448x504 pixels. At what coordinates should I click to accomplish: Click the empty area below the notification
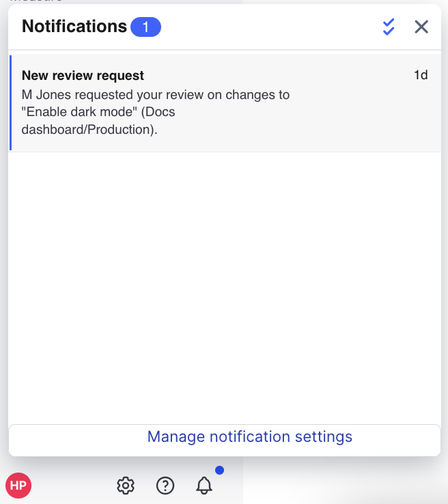coord(224,287)
